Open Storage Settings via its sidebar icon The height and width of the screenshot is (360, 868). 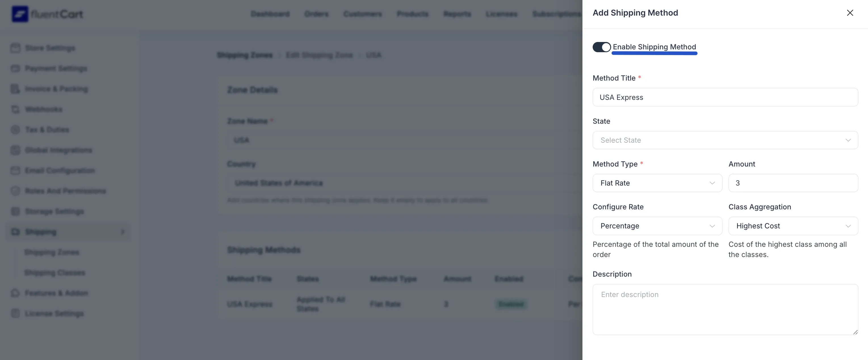pos(15,211)
